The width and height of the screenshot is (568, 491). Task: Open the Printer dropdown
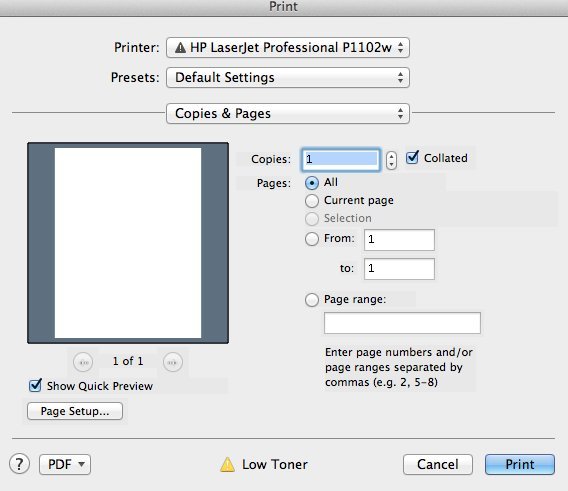[x=288, y=47]
